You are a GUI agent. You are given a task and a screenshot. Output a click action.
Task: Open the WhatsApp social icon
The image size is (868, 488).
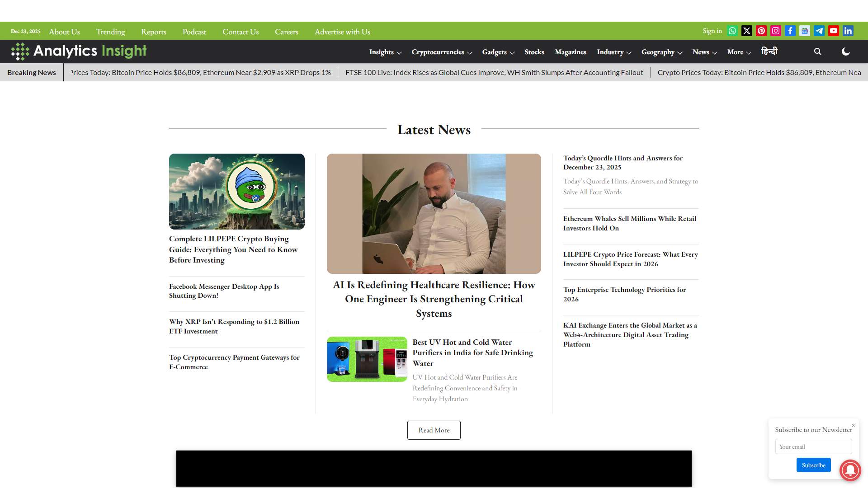[x=732, y=31]
